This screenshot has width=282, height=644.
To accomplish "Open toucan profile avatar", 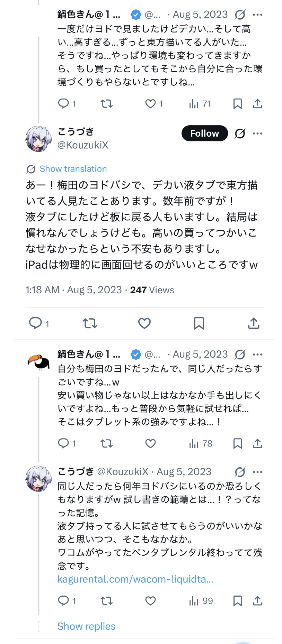I will click(x=38, y=361).
